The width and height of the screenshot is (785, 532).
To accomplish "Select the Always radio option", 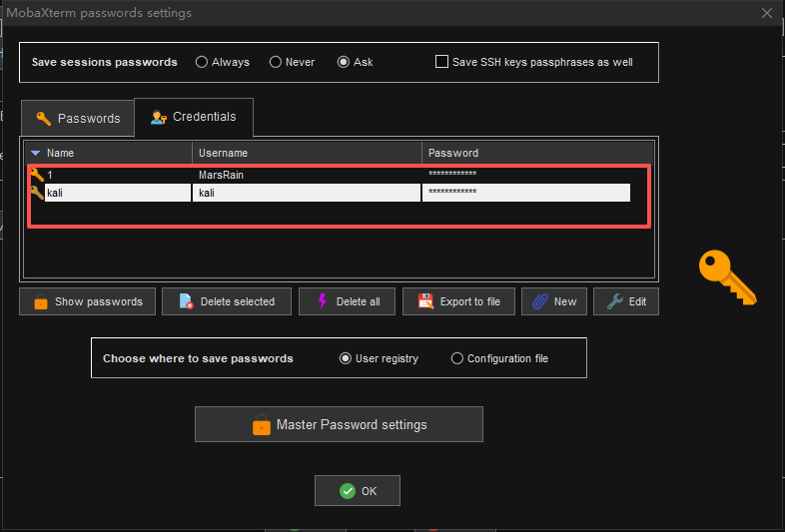I will pos(202,62).
